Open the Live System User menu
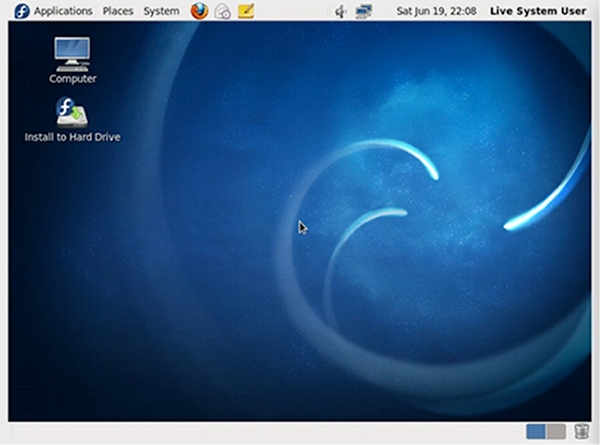 click(x=538, y=11)
